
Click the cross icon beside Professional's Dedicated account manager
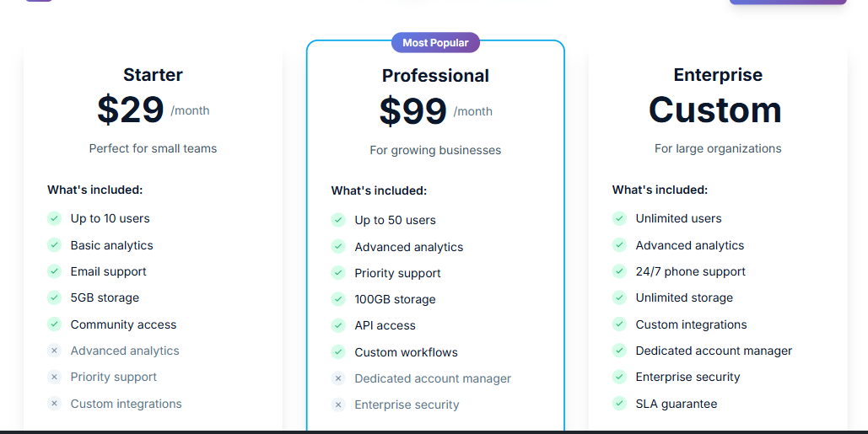coord(338,378)
